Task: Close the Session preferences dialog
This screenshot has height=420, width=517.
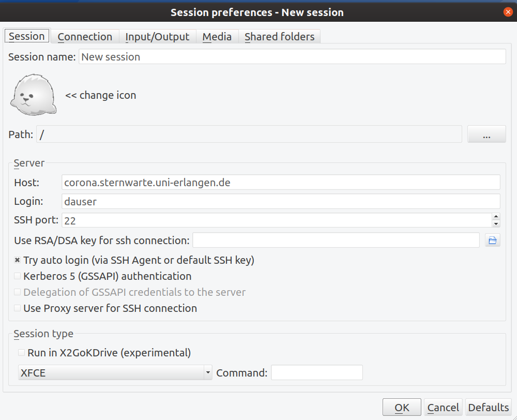Action: click(508, 12)
